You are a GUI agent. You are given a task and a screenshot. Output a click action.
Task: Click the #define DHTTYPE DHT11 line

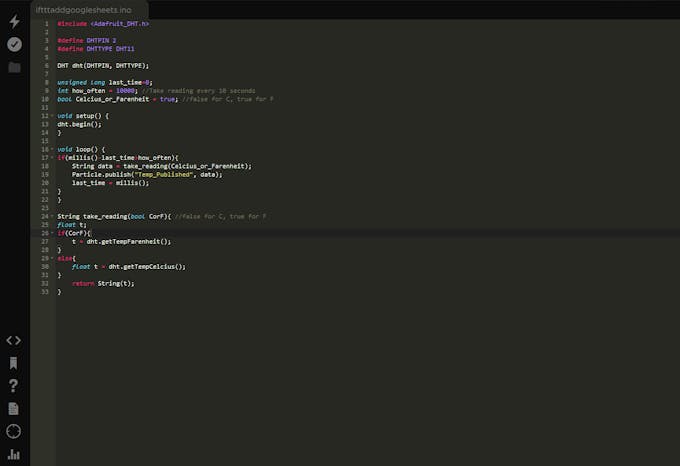(x=96, y=49)
